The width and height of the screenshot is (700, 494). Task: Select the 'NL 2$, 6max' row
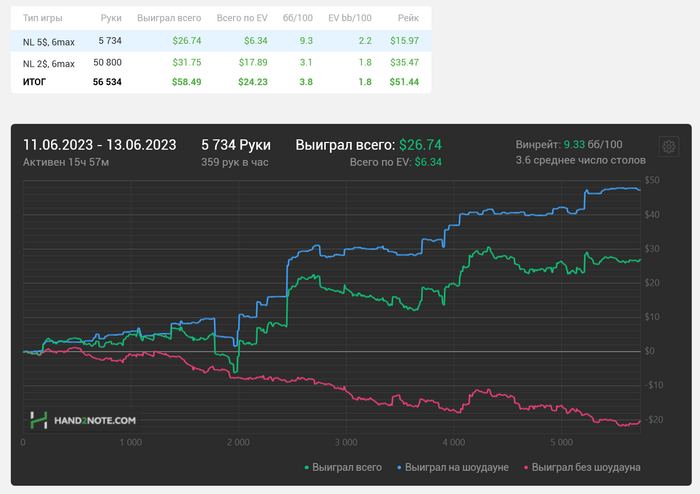coord(221,62)
